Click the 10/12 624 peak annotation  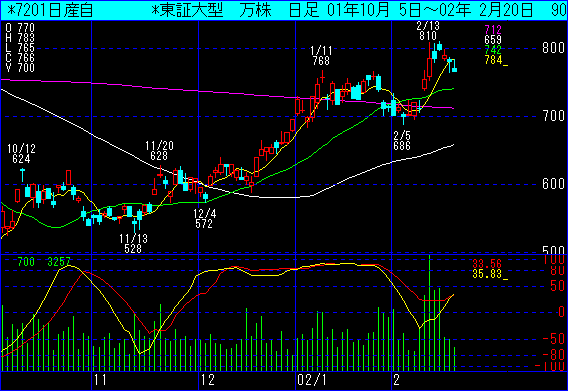pyautogui.click(x=21, y=154)
